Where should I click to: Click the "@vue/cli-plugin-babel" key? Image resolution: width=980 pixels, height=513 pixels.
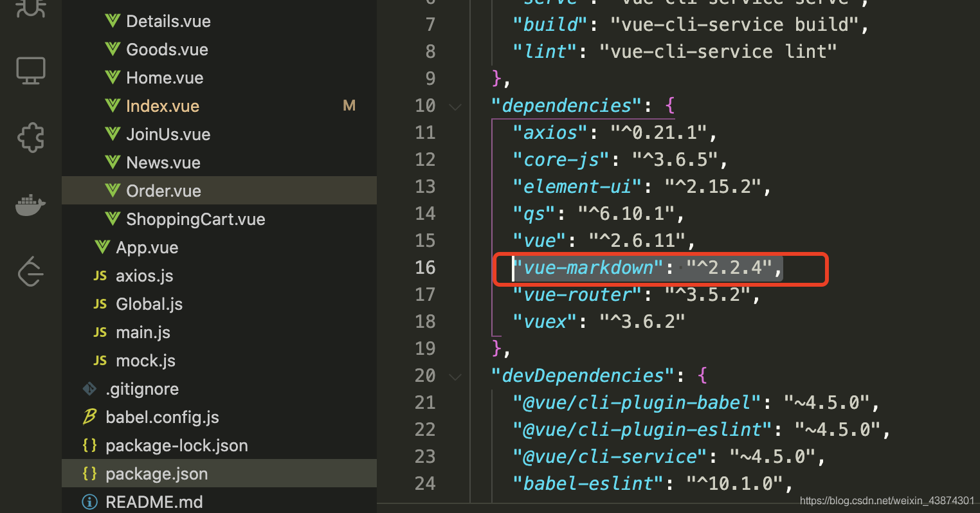pyautogui.click(x=637, y=402)
